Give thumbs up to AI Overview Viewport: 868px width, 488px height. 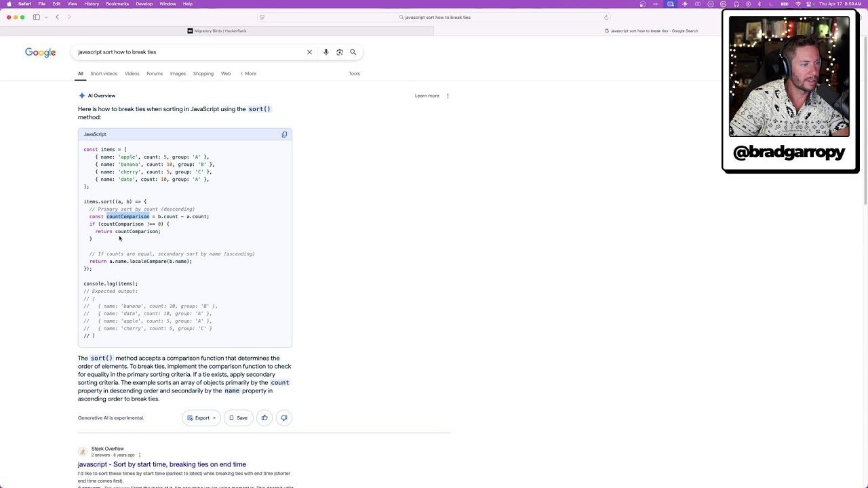point(264,418)
